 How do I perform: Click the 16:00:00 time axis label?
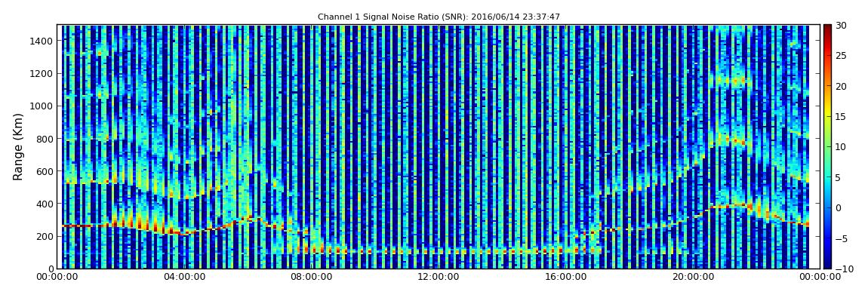(x=565, y=277)
